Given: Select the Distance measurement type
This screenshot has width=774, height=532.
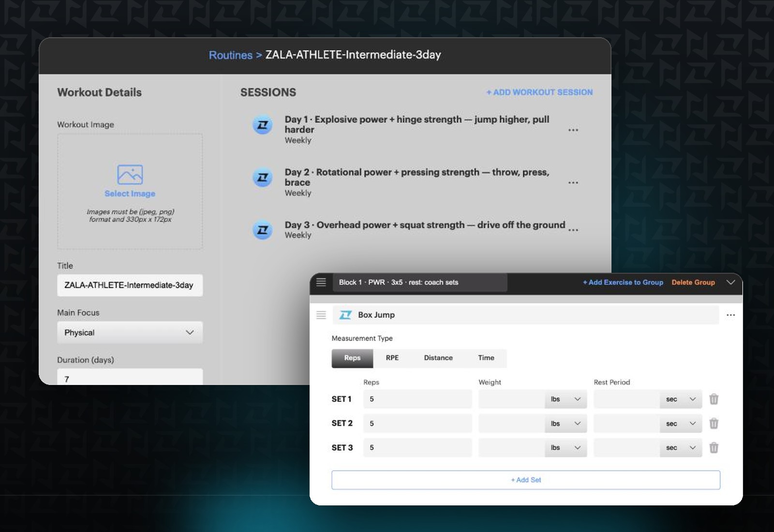Looking at the screenshot, I should point(438,358).
